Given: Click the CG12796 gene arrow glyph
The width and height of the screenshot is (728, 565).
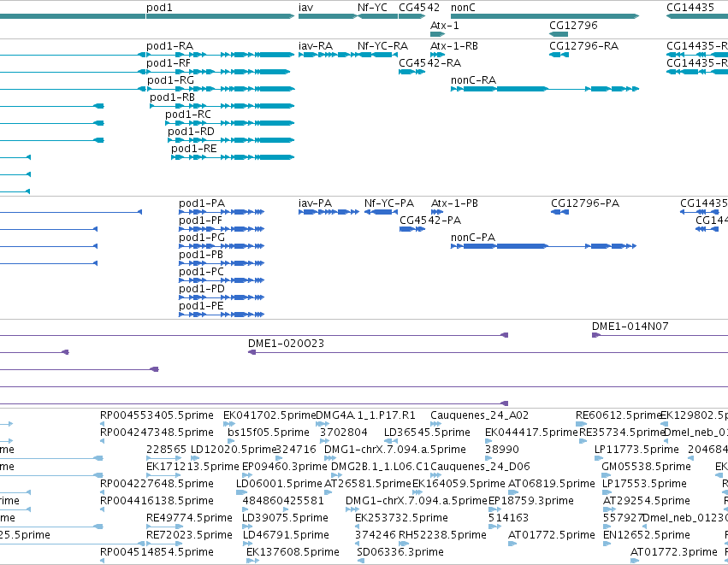Looking at the screenshot, I should pyautogui.click(x=559, y=34).
